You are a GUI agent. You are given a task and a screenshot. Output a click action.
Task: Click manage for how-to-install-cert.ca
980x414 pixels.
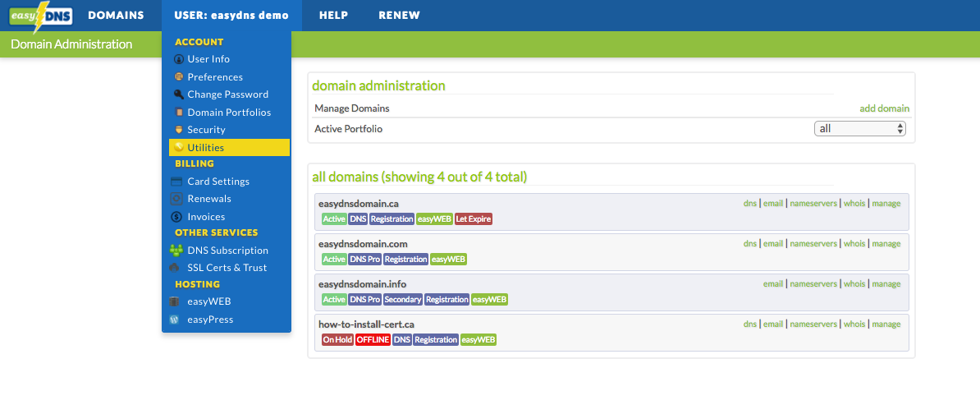point(886,324)
